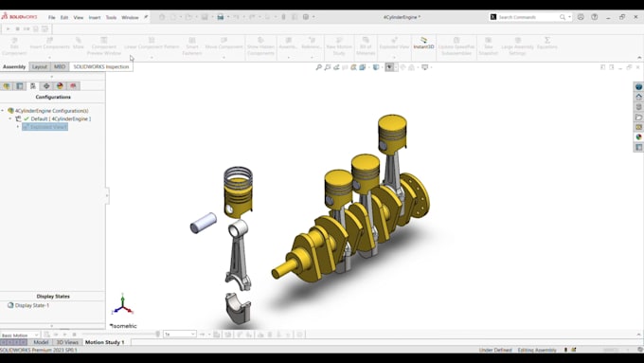The width and height of the screenshot is (644, 363).
Task: Click Previous View icon
Action: 336,67
